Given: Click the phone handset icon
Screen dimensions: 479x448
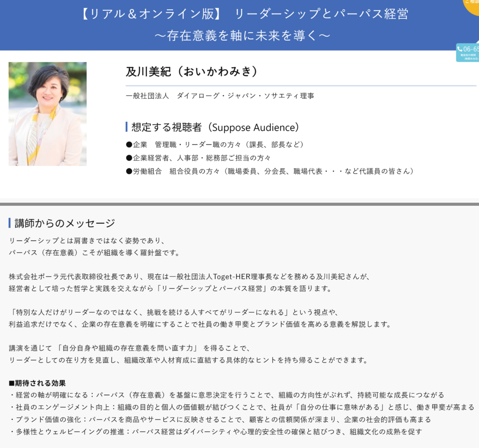Looking at the screenshot, I should point(460,49).
